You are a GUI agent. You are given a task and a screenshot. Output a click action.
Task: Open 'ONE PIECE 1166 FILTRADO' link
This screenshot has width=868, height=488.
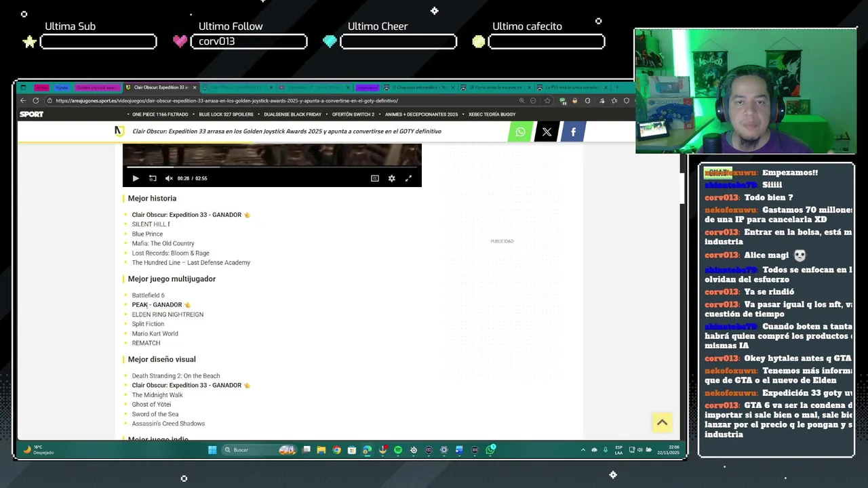pyautogui.click(x=160, y=115)
